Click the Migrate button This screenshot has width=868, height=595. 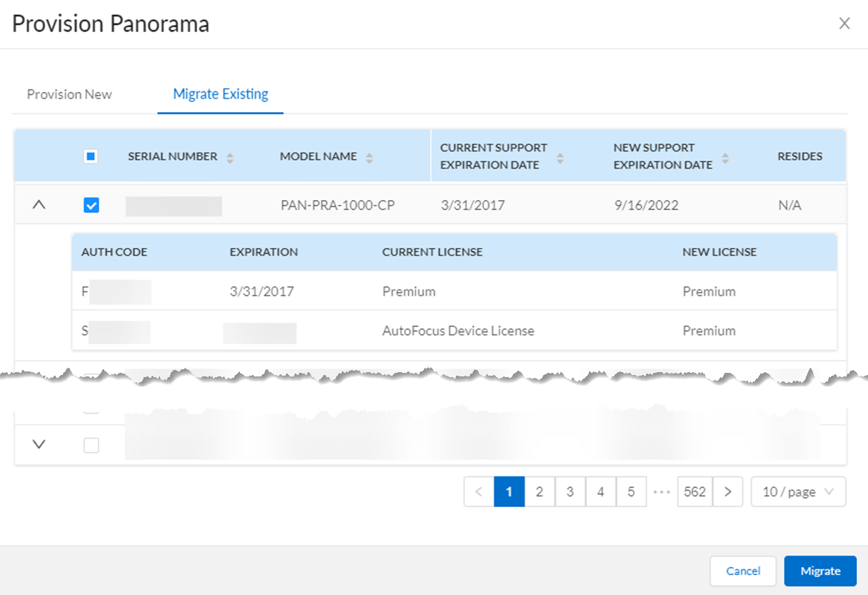(820, 571)
